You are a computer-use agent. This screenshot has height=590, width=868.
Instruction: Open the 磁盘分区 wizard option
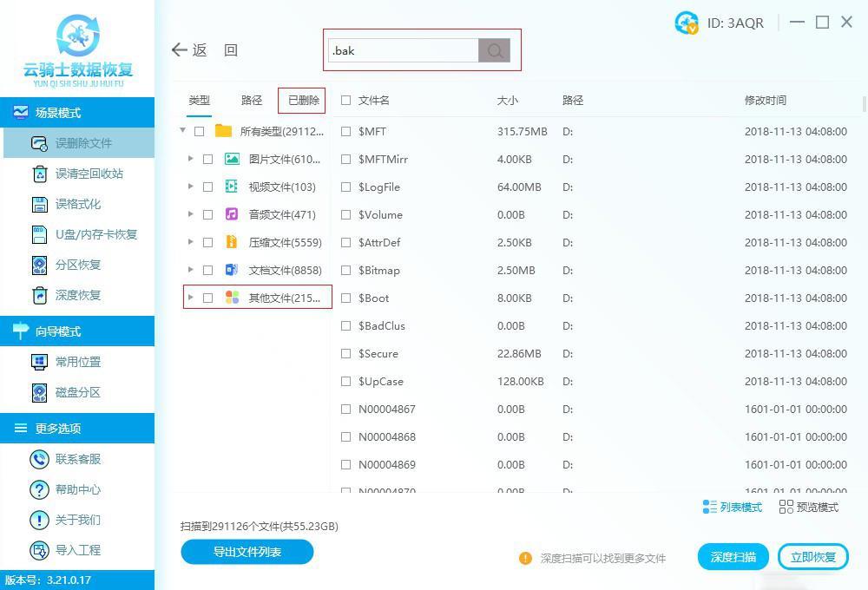[x=78, y=392]
